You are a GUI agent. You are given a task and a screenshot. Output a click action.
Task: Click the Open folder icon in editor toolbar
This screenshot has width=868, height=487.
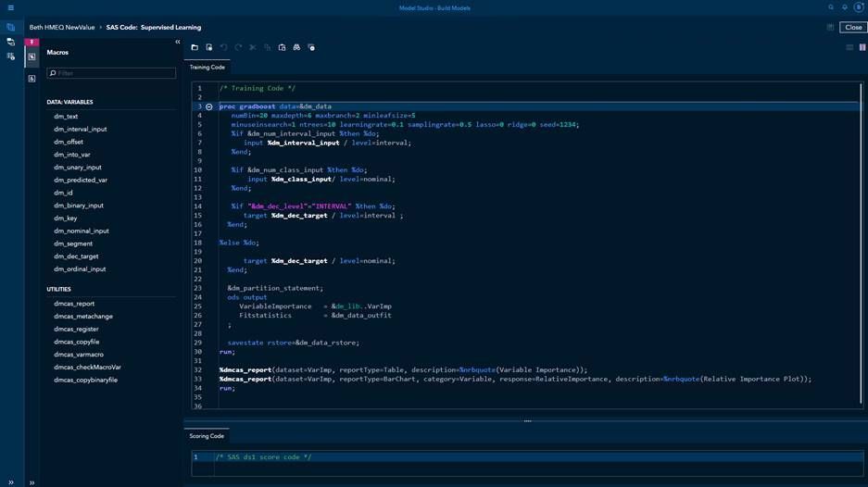pyautogui.click(x=195, y=47)
